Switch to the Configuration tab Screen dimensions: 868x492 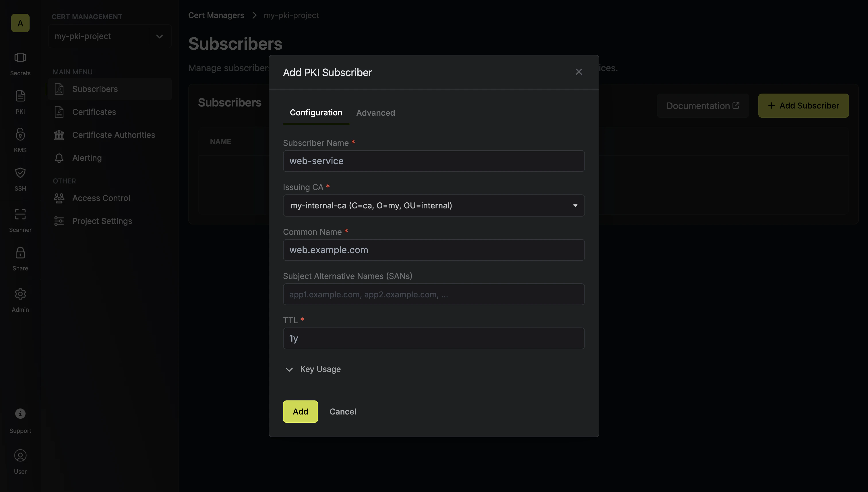(316, 113)
